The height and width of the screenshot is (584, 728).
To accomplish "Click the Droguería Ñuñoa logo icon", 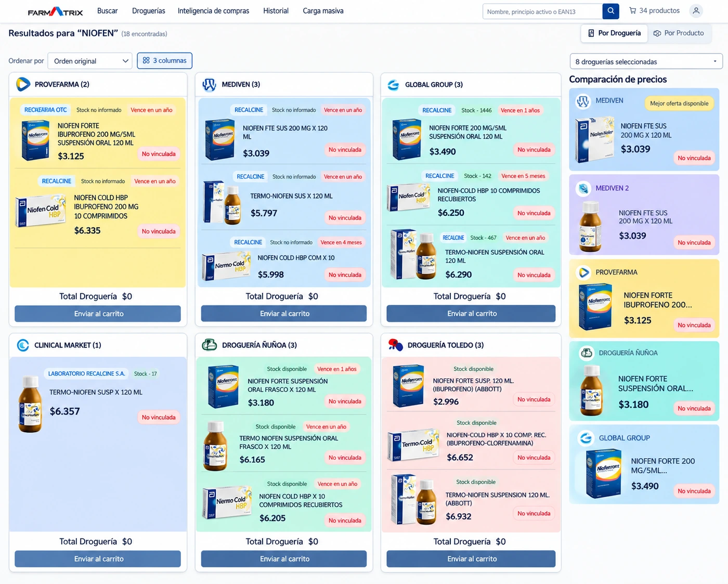I will [x=209, y=345].
